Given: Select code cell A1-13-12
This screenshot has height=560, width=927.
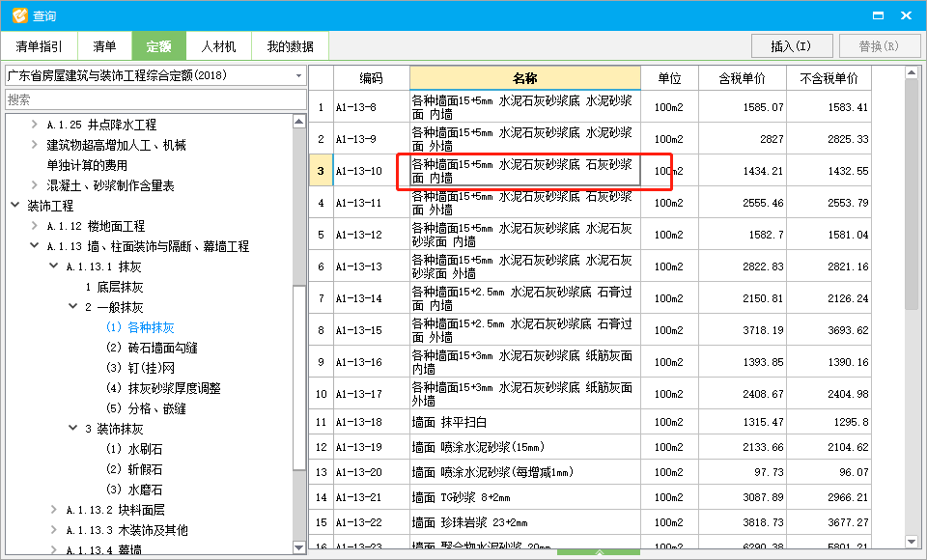Looking at the screenshot, I should click(371, 235).
